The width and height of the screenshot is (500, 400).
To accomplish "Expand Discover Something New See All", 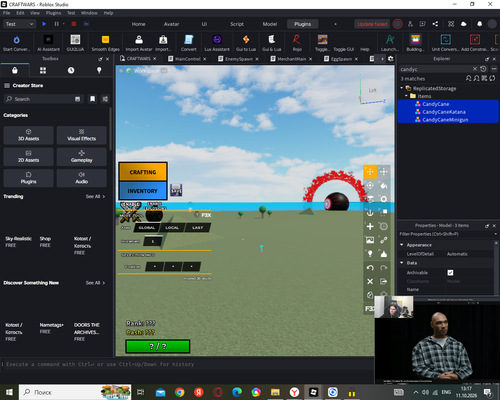I will [95, 283].
